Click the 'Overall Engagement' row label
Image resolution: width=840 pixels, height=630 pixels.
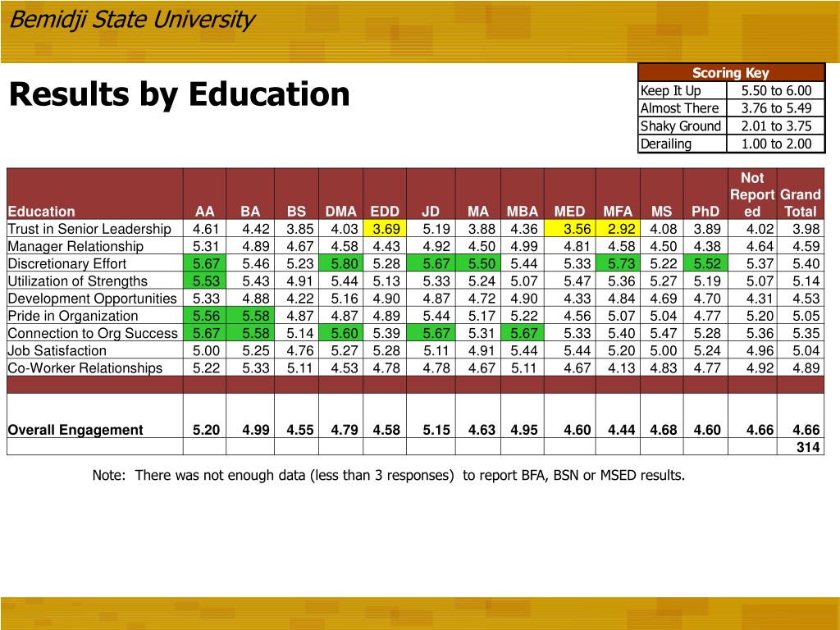75,430
